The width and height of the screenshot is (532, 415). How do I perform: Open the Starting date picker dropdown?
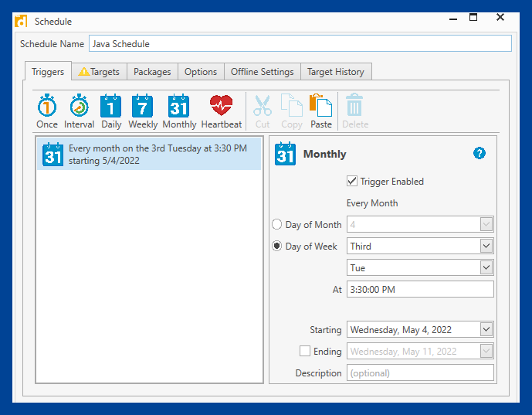pyautogui.click(x=486, y=329)
